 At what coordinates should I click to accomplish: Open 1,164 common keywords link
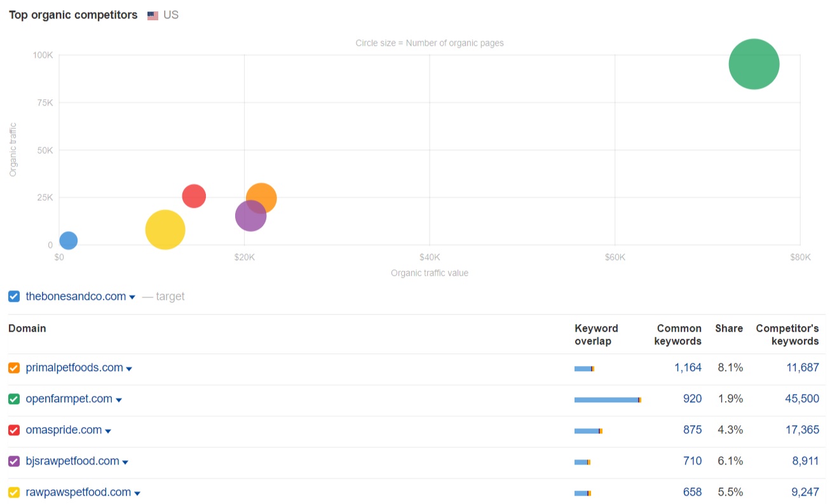(688, 367)
